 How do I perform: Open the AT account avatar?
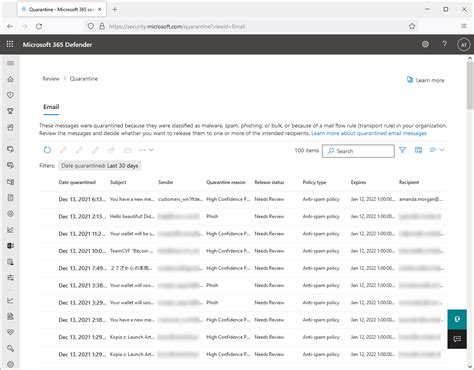[x=464, y=45]
